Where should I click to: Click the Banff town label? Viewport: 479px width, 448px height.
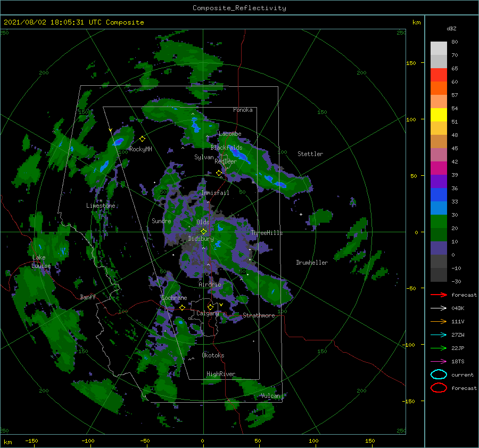(x=88, y=297)
